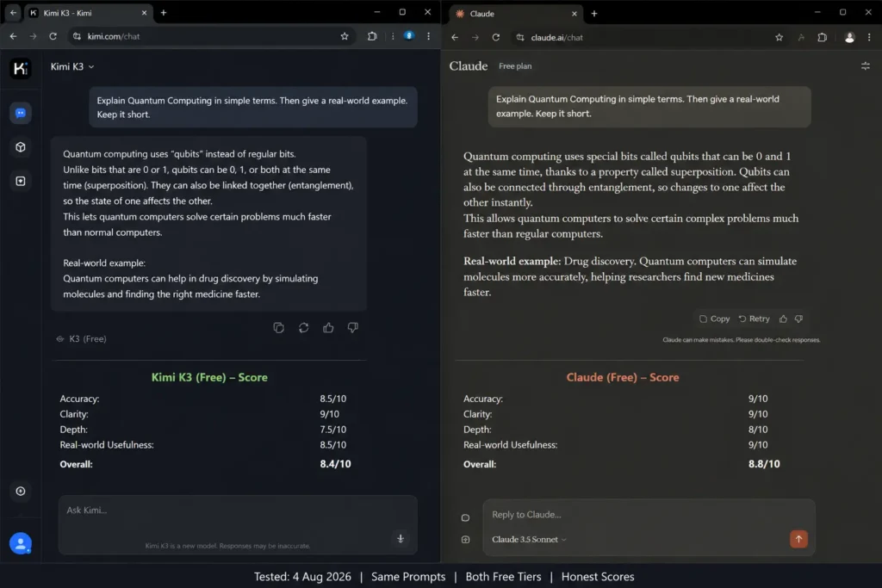This screenshot has height=588, width=882.
Task: Click the Kimi K3 (Free) – Score heading
Action: coord(209,377)
